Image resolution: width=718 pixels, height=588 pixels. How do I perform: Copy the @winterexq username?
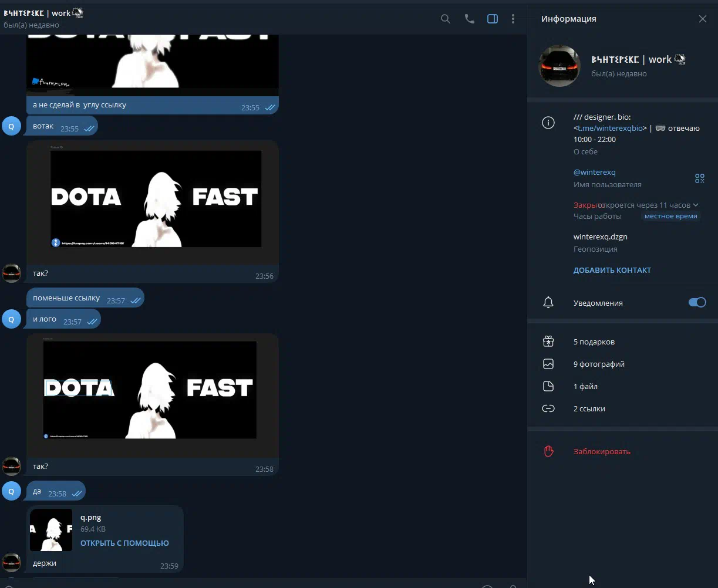pyautogui.click(x=595, y=172)
